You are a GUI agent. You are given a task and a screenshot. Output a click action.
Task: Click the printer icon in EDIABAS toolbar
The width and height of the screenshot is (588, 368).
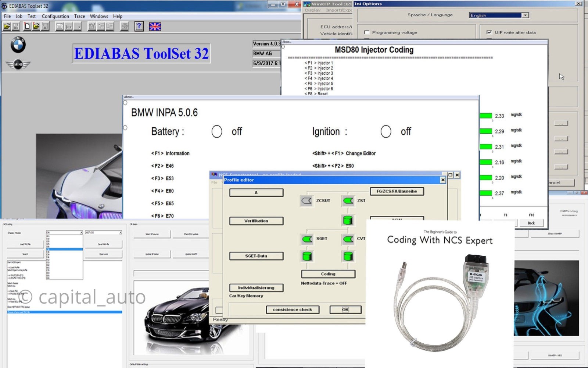click(125, 26)
